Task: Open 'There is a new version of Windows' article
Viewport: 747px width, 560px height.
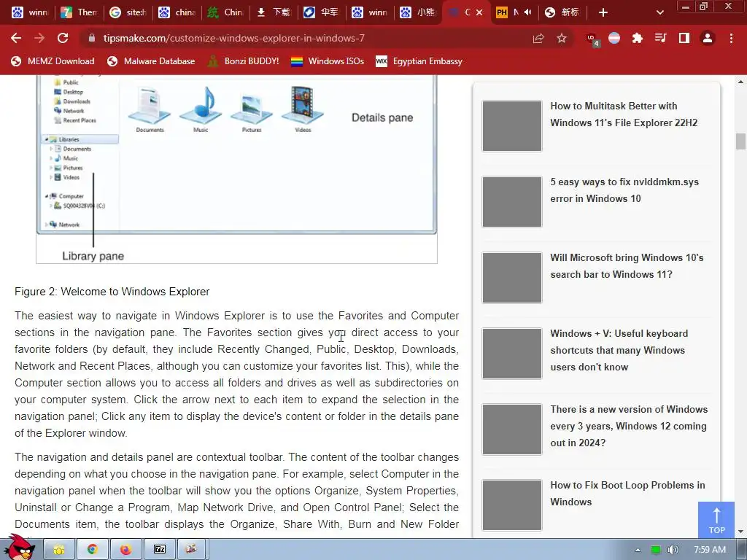Action: click(629, 426)
